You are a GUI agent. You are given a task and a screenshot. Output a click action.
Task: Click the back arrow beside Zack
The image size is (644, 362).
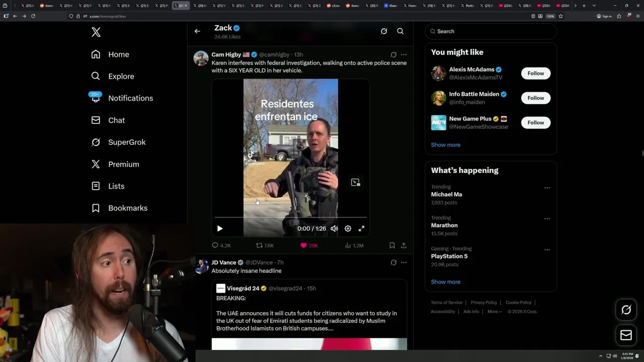tap(197, 31)
